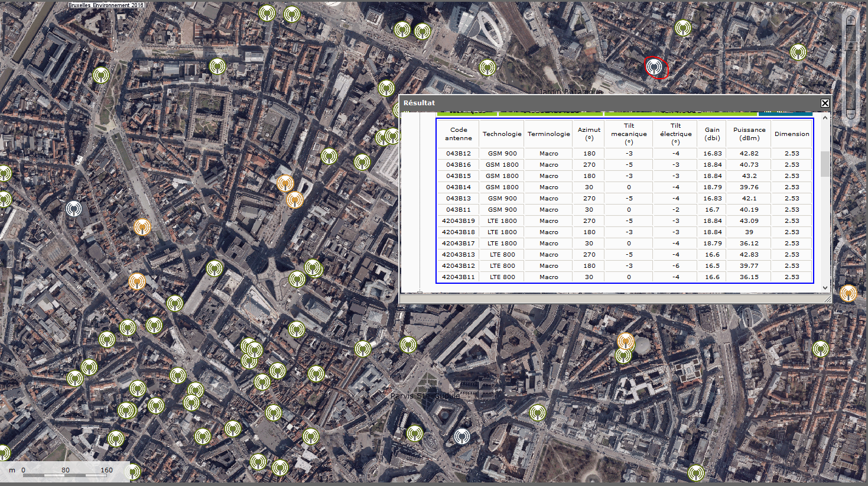Click the Code antenne column header
The height and width of the screenshot is (486, 868).
[459, 134]
